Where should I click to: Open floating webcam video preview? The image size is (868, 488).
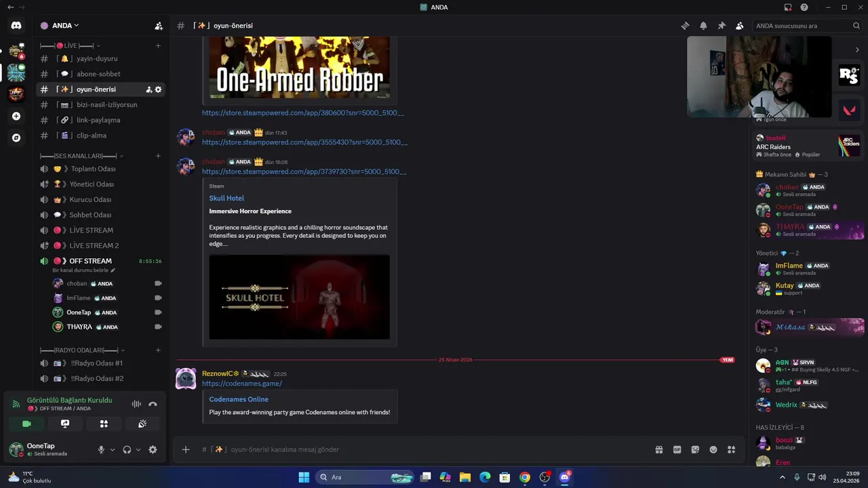759,77
